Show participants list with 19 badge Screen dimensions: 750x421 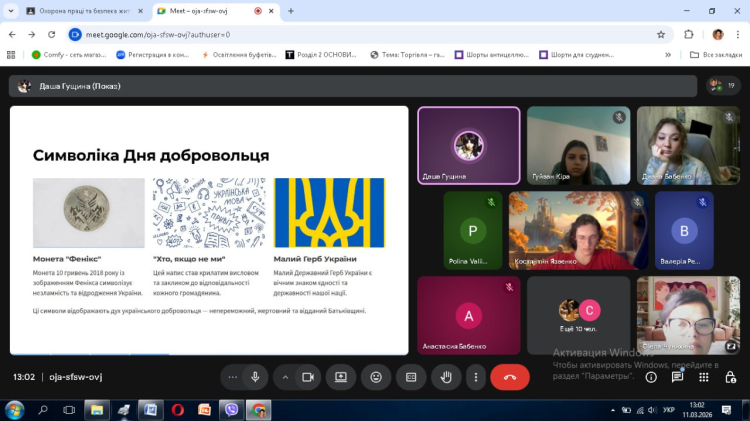(x=720, y=86)
